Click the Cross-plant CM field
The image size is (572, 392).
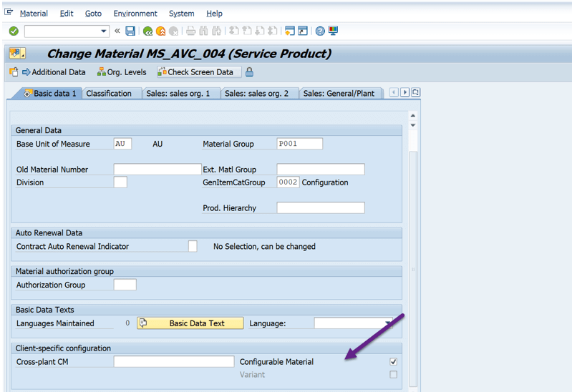[x=174, y=362]
